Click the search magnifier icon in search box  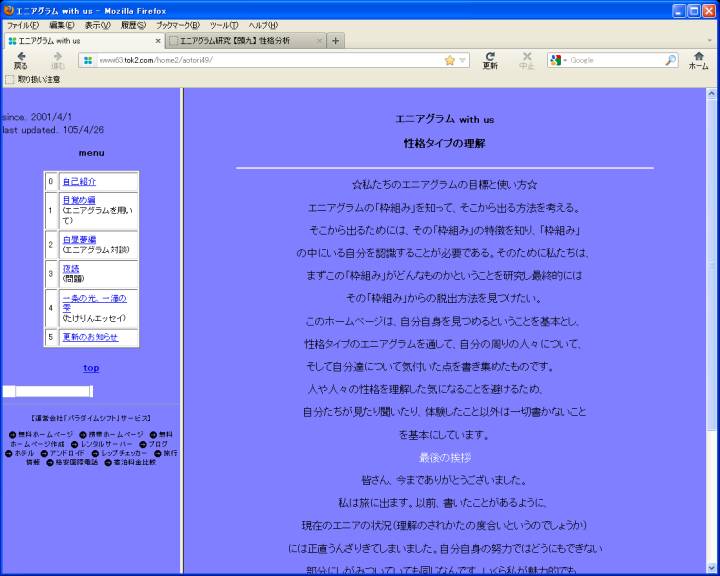[671, 60]
